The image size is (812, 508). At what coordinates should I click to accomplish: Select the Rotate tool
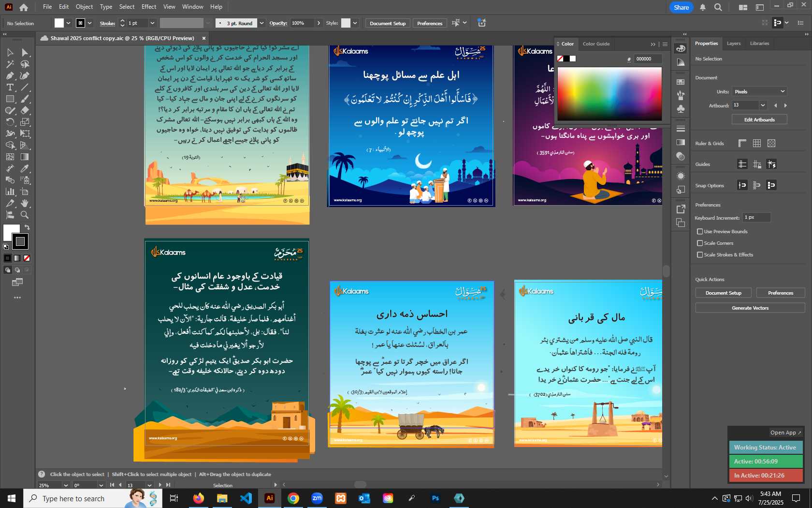[10, 122]
